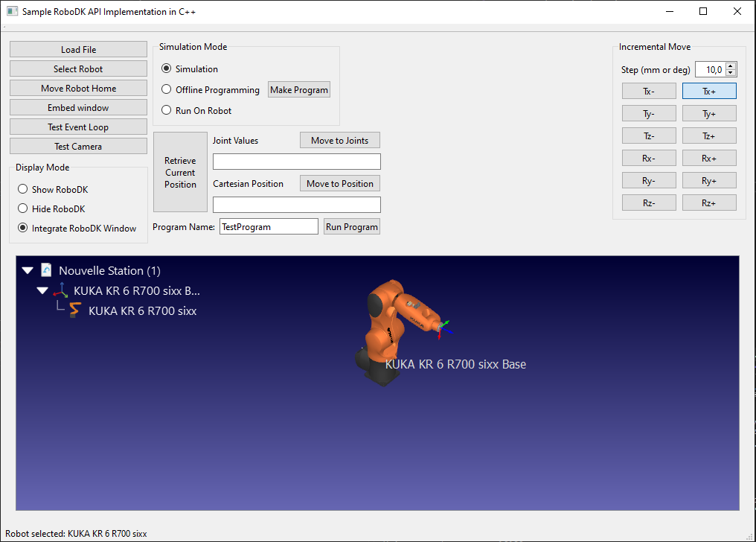Click the orange robot icon in the tree
Image resolution: width=756 pixels, height=542 pixels.
pyautogui.click(x=75, y=310)
